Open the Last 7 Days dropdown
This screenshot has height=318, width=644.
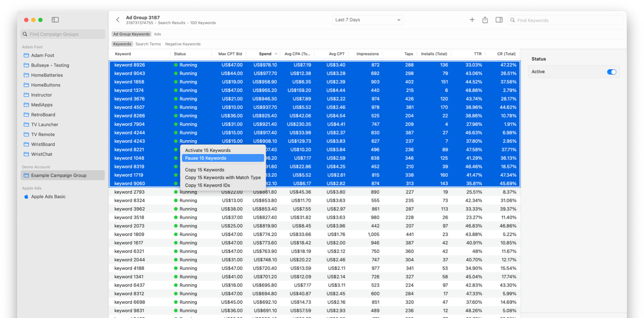tap(367, 20)
